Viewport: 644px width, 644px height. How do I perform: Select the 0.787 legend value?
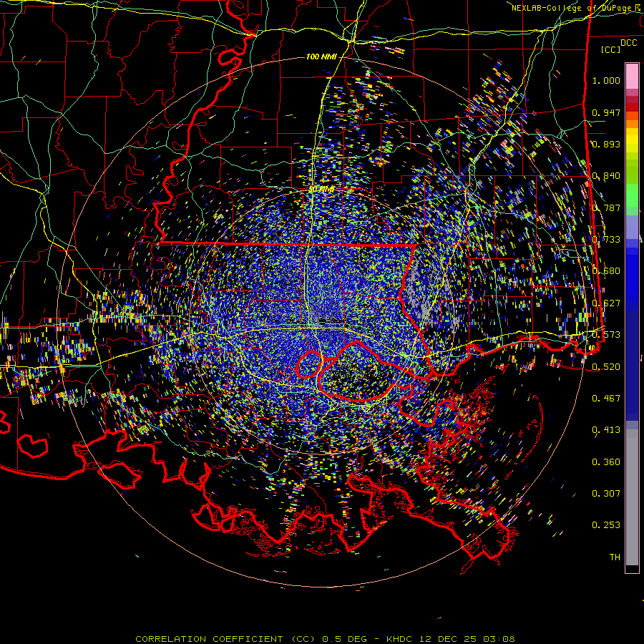tap(606, 208)
